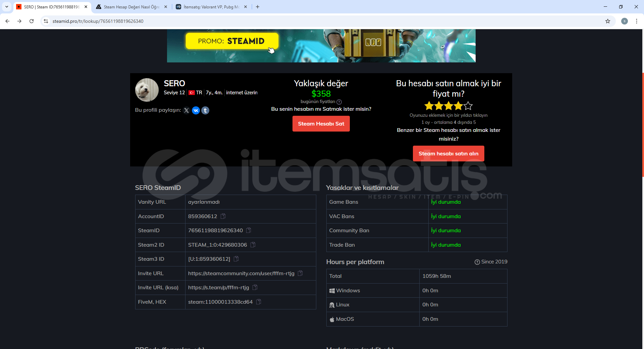The height and width of the screenshot is (349, 644).
Task: Select the $358 approximate value text
Action: (321, 94)
